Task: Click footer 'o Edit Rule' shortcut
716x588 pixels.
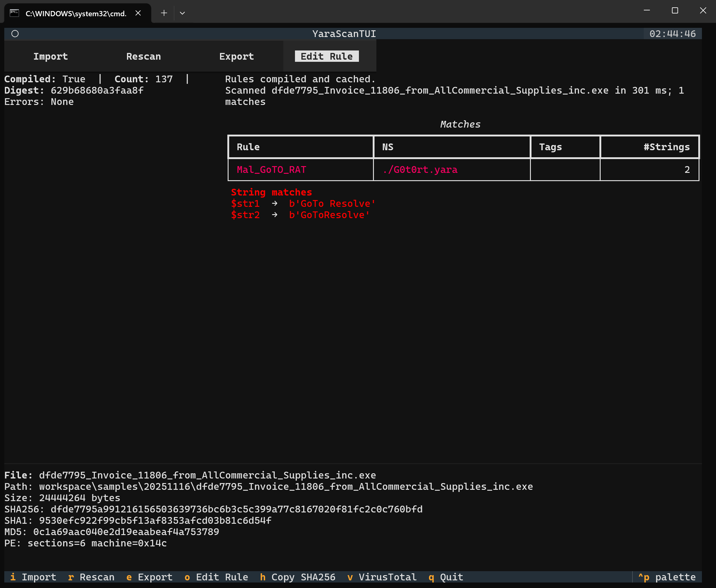Action: pos(216,577)
